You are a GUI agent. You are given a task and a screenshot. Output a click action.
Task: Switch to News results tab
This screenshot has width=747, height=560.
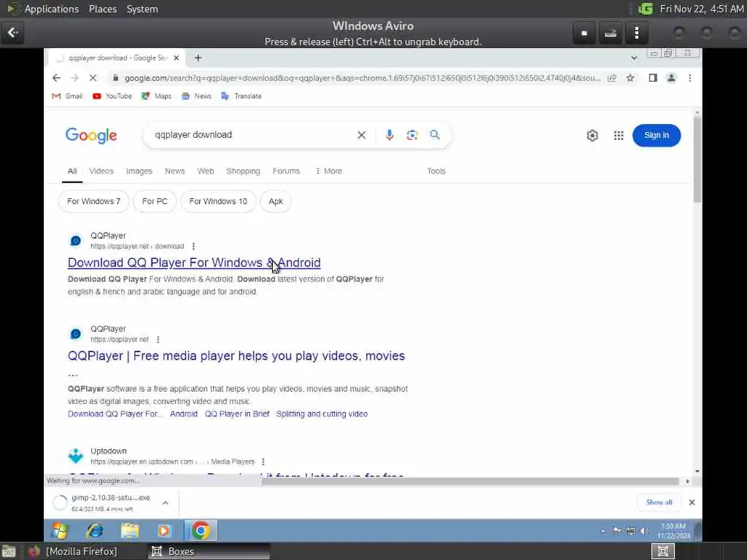[x=175, y=171]
